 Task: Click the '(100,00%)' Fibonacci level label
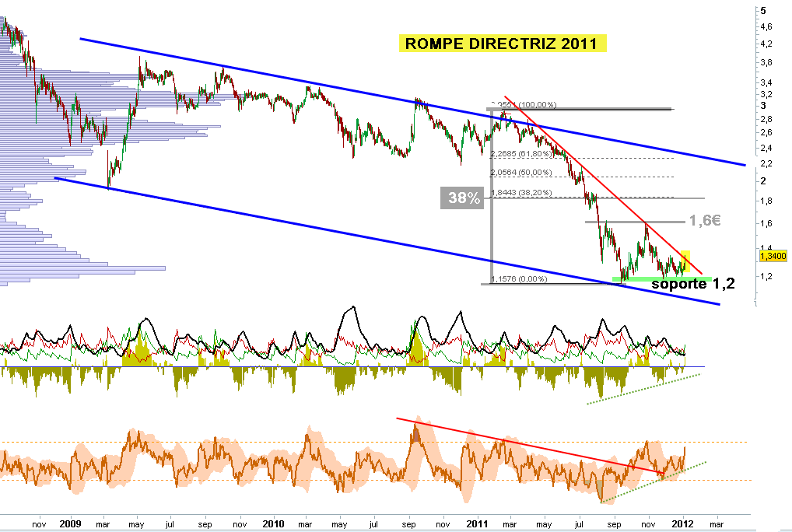(x=537, y=104)
